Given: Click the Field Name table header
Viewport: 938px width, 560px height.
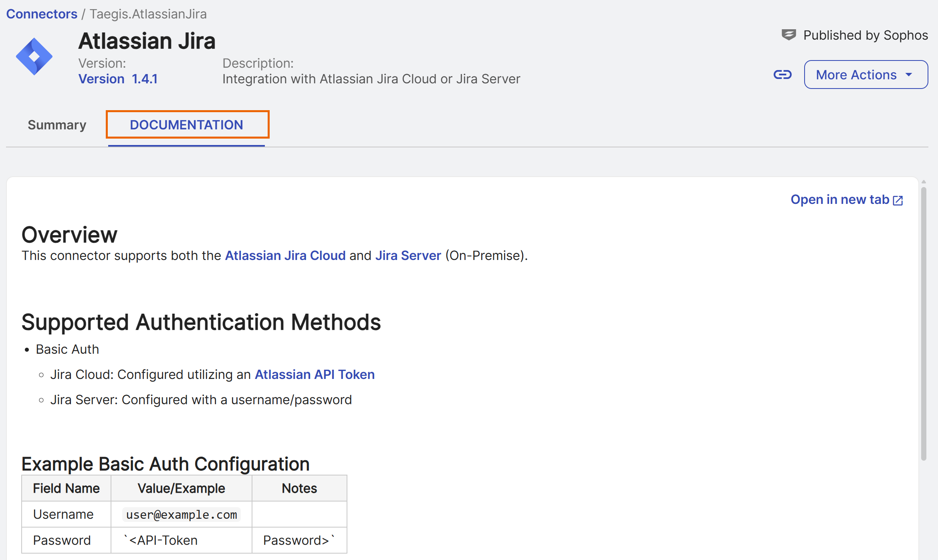Looking at the screenshot, I should click(66, 488).
